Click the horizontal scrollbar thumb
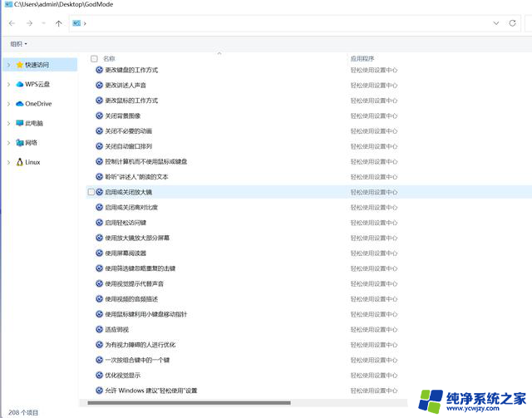532x418 pixels. pos(189,403)
